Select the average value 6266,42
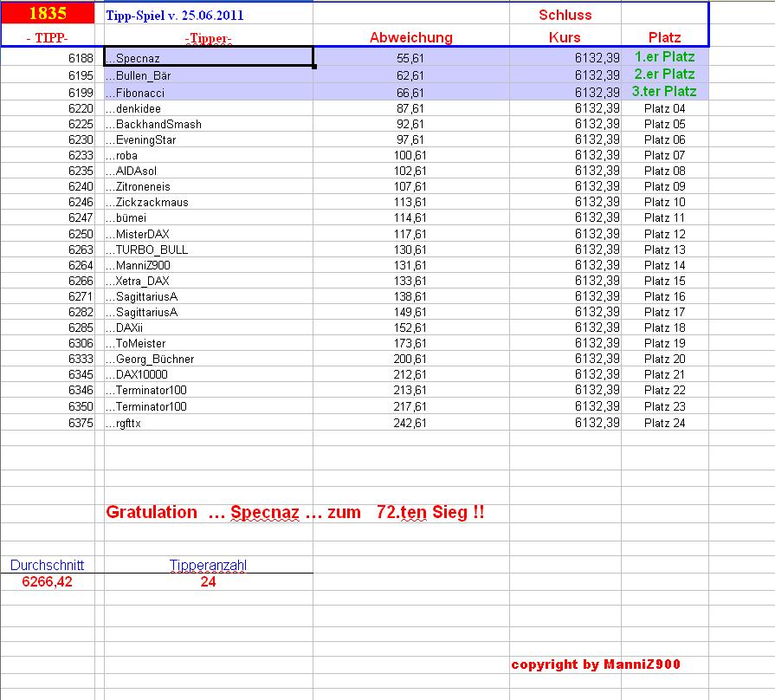The image size is (775, 700). pyautogui.click(x=48, y=581)
